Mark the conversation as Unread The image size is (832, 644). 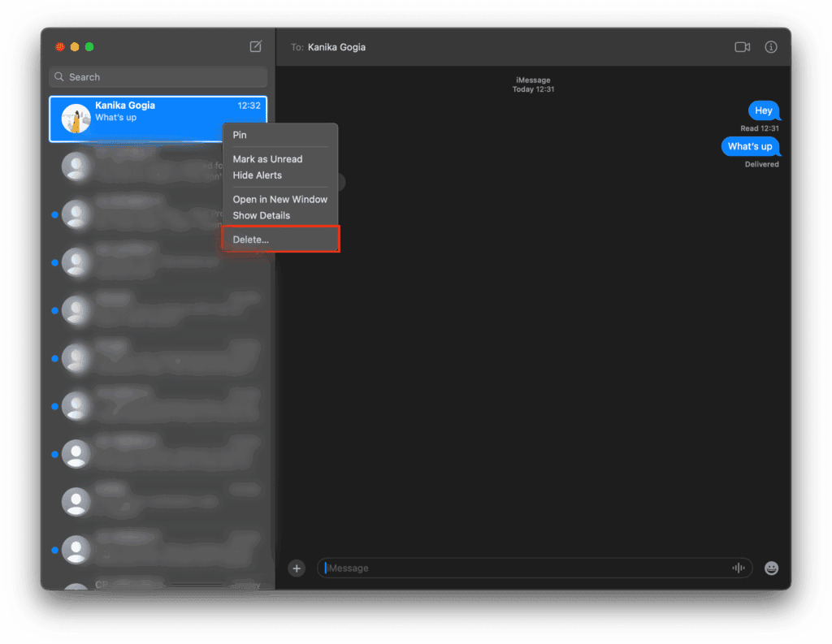pyautogui.click(x=267, y=159)
